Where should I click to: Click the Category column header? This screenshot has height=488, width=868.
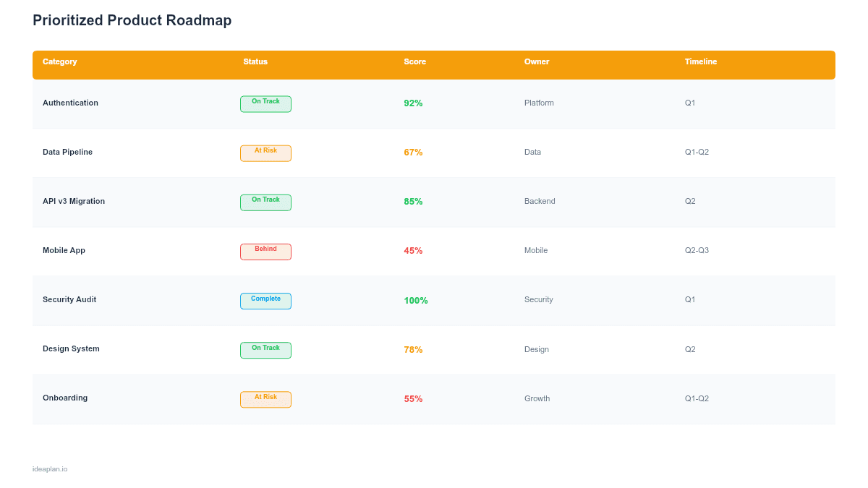click(59, 61)
